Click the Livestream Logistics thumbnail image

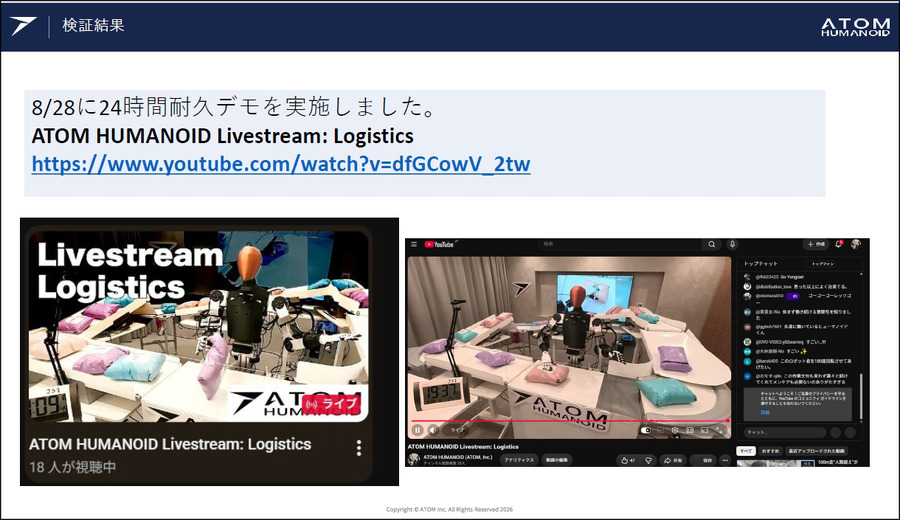pyautogui.click(x=199, y=326)
